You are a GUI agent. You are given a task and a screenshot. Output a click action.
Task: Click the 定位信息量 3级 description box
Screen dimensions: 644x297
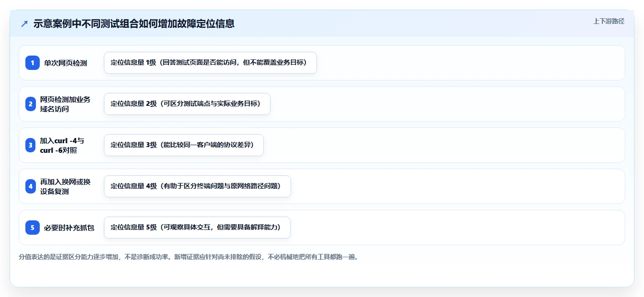[x=184, y=145]
